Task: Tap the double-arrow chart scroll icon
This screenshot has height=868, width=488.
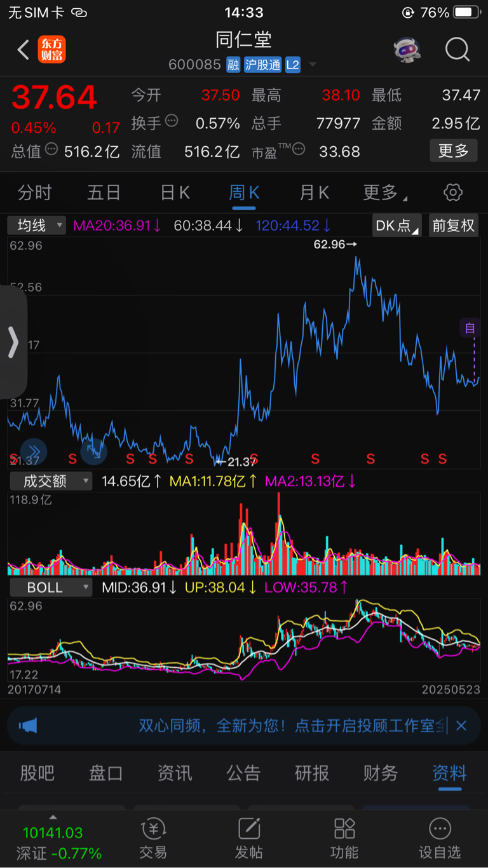Action: (34, 451)
